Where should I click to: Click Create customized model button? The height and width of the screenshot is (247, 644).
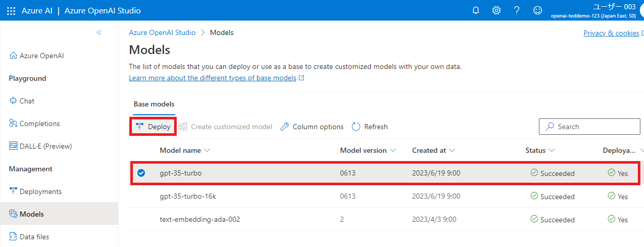click(226, 127)
